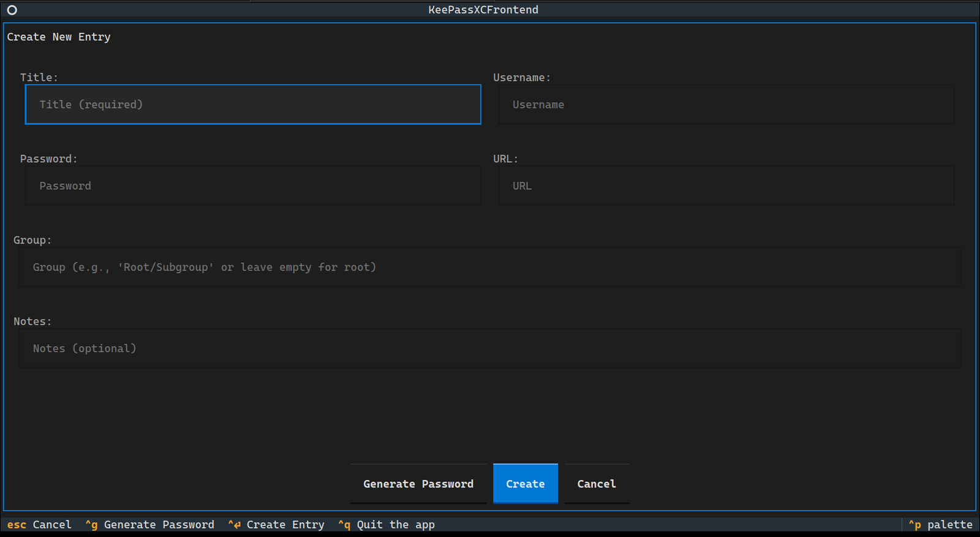The width and height of the screenshot is (980, 537).
Task: Click esc Cancel in the footer bar
Action: point(39,525)
